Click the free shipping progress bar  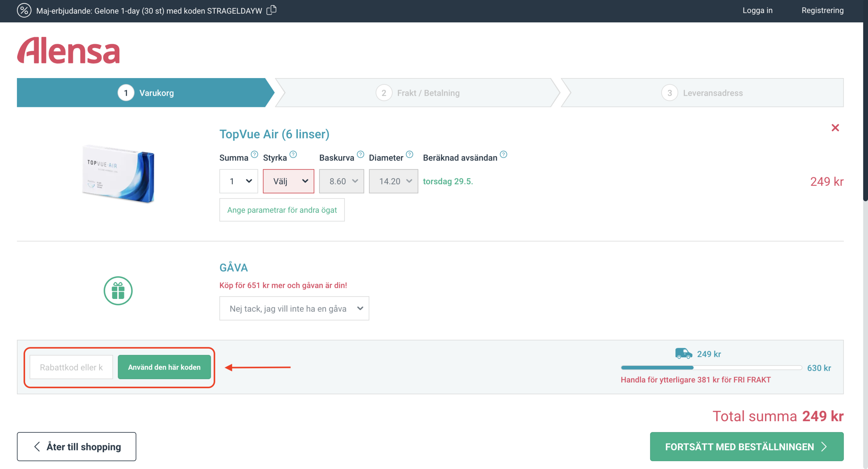(711, 368)
